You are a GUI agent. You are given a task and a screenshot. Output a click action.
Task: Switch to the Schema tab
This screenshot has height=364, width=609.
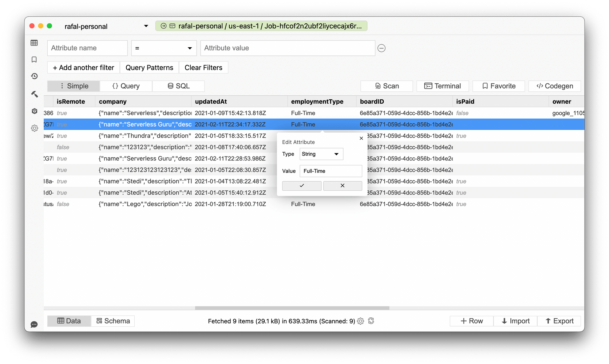point(113,321)
